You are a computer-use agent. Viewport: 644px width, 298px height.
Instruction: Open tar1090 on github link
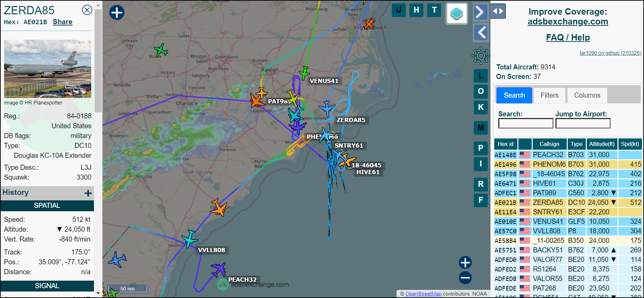click(610, 53)
